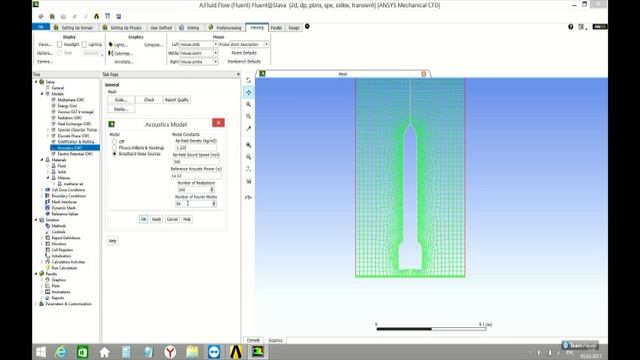Click the Far-Field Density input field

[196, 148]
